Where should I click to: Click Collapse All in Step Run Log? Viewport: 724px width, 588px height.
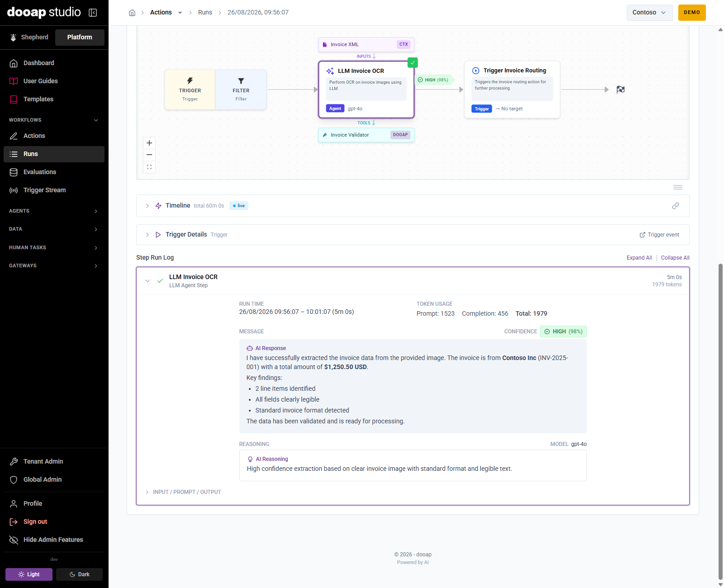(675, 258)
